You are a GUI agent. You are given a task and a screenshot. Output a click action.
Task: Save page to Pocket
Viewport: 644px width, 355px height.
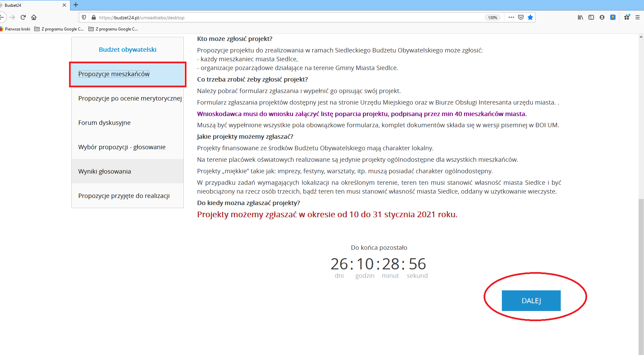[521, 17]
